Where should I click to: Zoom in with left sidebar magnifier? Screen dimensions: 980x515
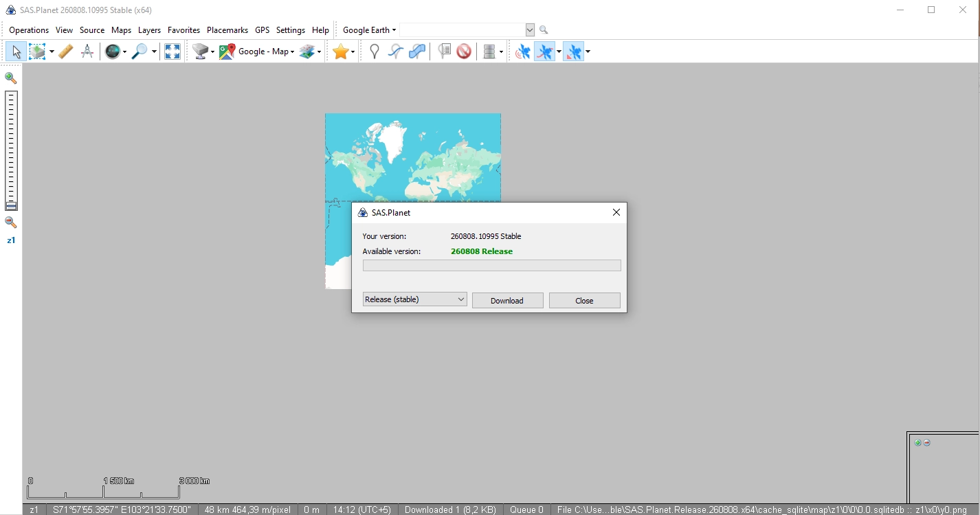(x=11, y=78)
